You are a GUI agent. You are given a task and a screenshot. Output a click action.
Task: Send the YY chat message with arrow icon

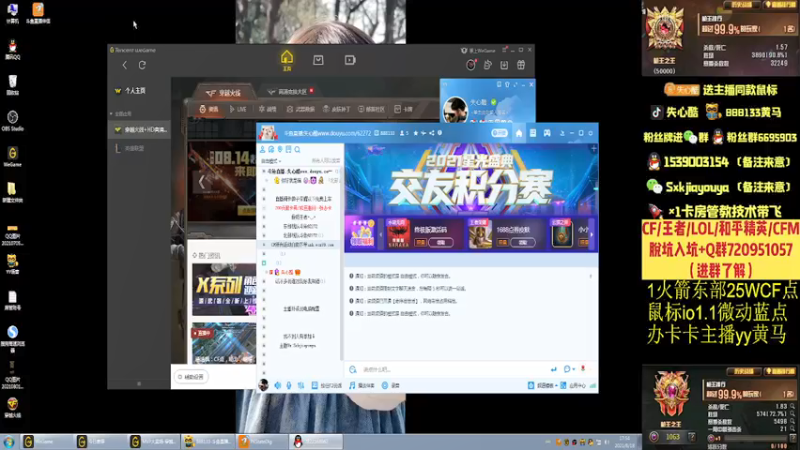pos(554,369)
